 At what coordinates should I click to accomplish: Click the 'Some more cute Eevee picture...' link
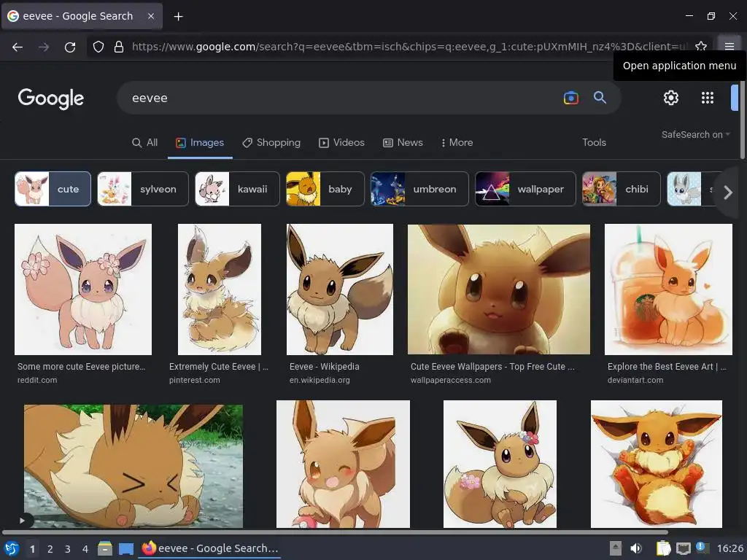coord(82,367)
